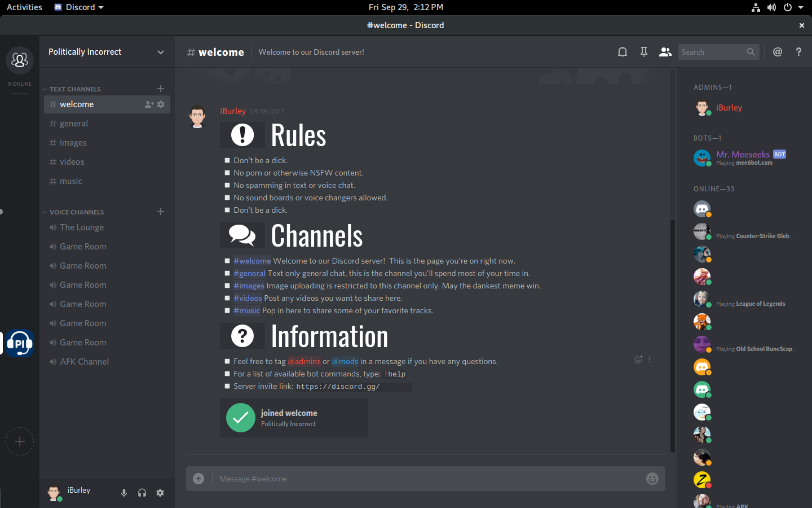Click the joined welcome invite card
812x508 pixels.
pyautogui.click(x=294, y=418)
